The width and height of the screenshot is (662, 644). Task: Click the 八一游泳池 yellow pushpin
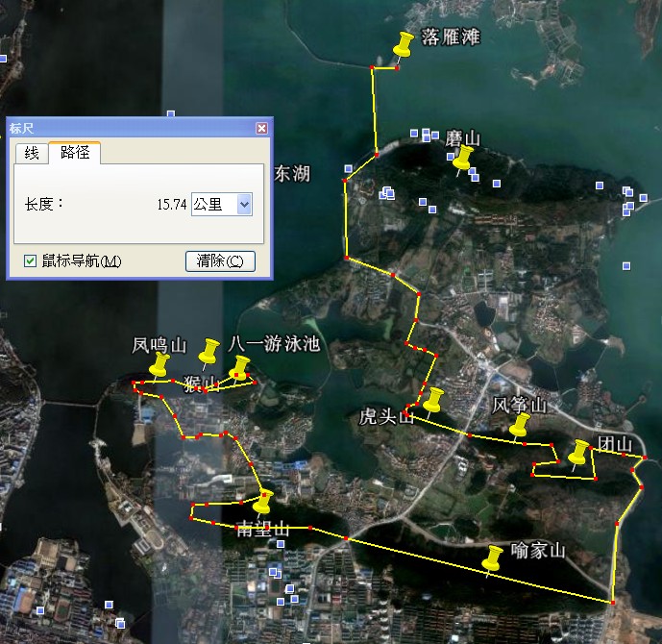[240, 368]
